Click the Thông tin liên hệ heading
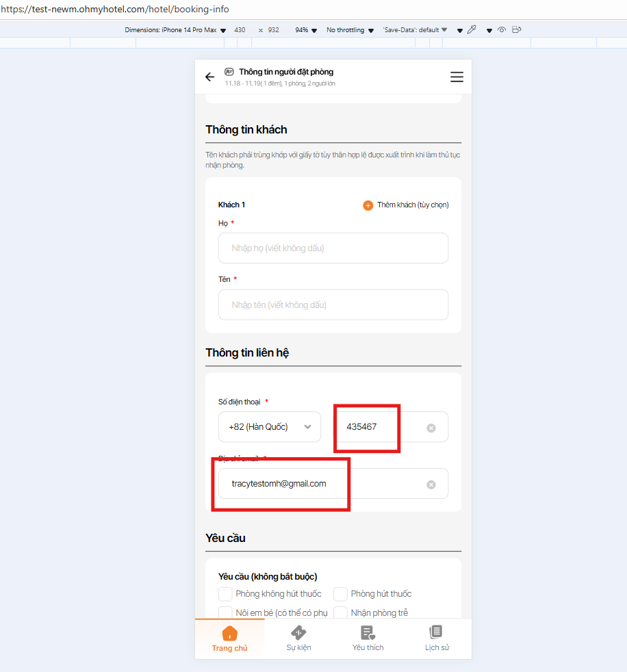 pos(247,352)
